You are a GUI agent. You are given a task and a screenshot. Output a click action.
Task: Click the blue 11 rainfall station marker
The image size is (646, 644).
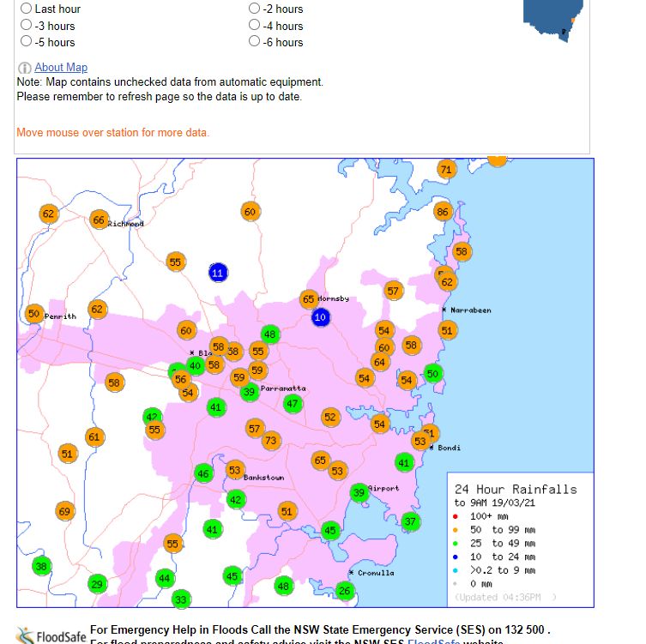(218, 273)
